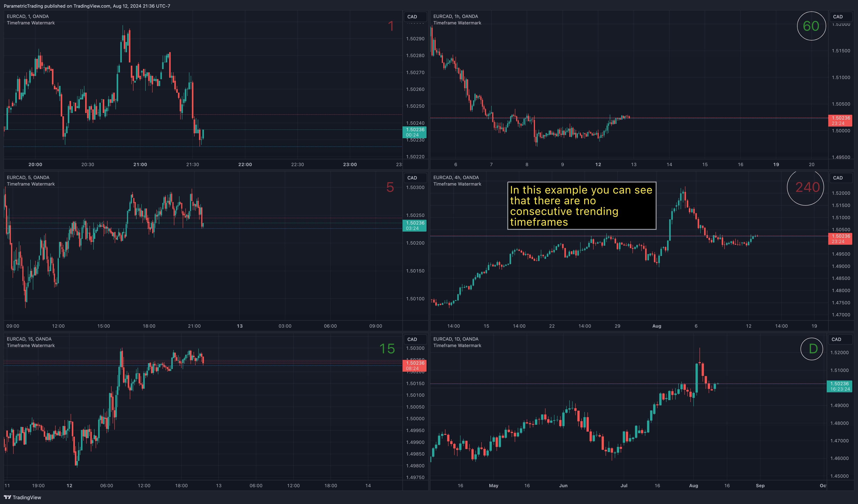The width and height of the screenshot is (858, 504).
Task: Select Timeframe Watermark indicator on 1h chart
Action: click(x=457, y=23)
